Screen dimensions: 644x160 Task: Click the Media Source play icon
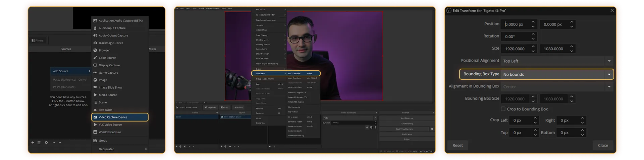click(x=95, y=95)
